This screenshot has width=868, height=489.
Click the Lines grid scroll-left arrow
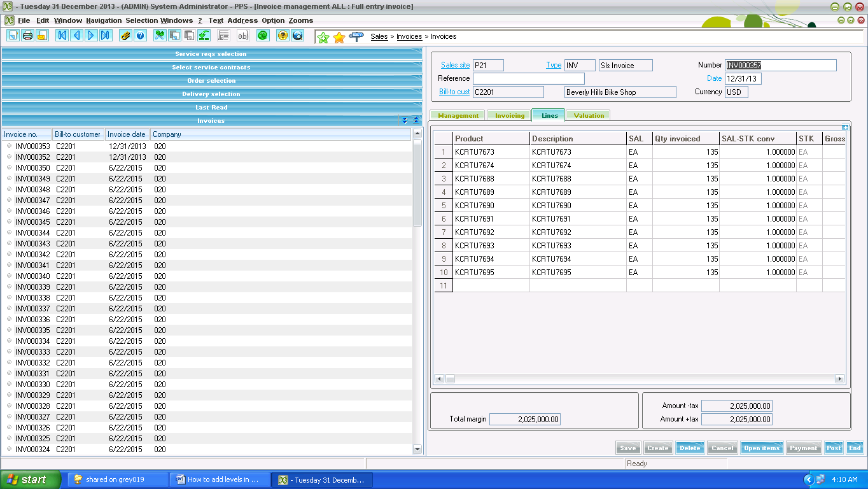[439, 379]
